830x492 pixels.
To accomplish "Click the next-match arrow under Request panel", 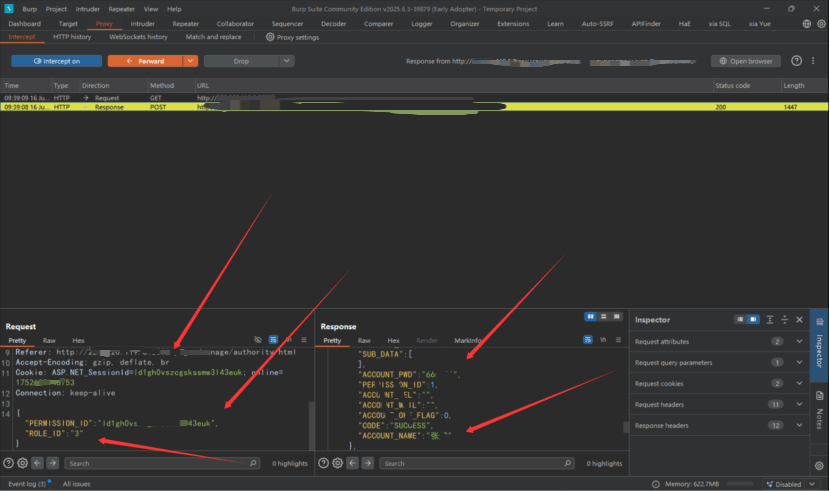I will [x=52, y=463].
